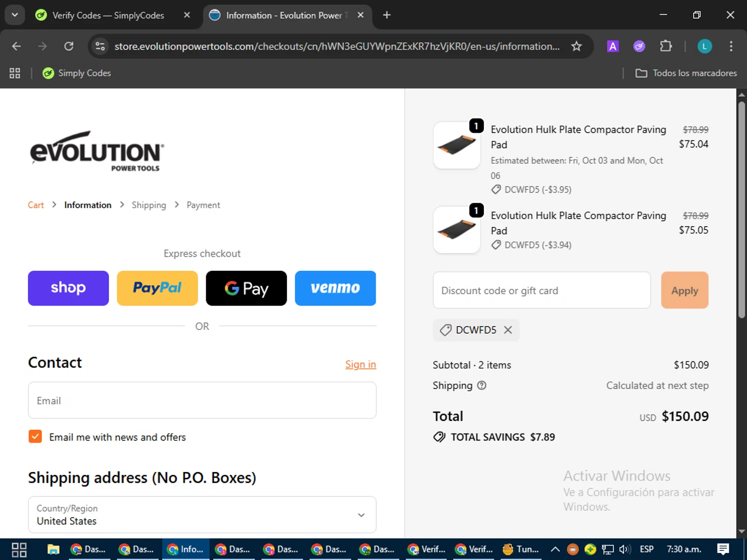
Task: Reload the current page
Action: (x=69, y=46)
